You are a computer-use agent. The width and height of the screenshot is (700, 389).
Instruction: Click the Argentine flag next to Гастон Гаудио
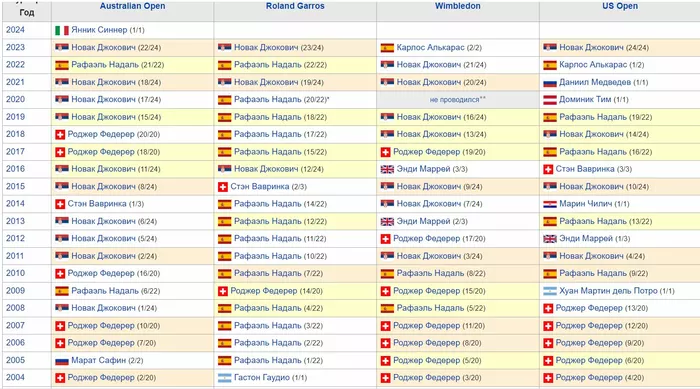point(224,378)
